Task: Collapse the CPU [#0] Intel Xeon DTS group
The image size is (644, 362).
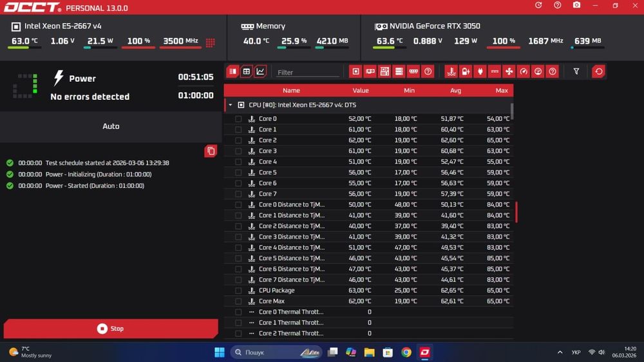Action: coord(231,105)
